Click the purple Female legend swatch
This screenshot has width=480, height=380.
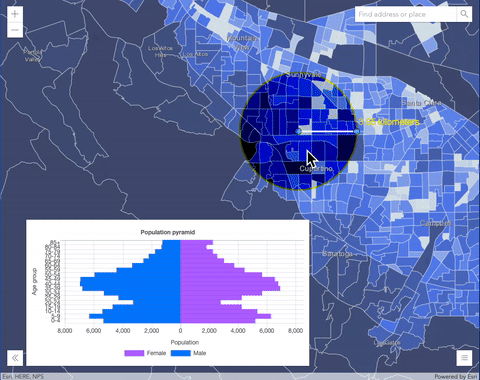(134, 353)
